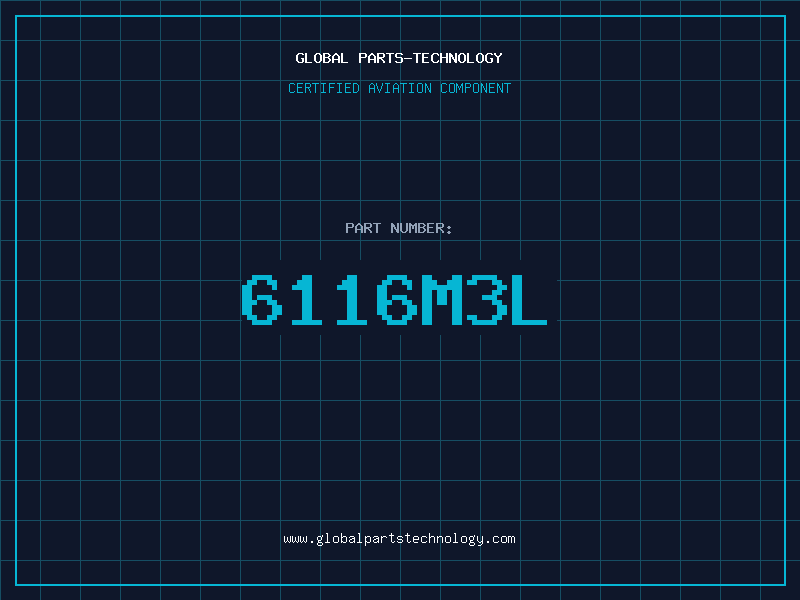Click the GLOBAL PARTS-TECHNOLOGY heading
Viewport: 800px width, 600px height.
pyautogui.click(x=399, y=58)
